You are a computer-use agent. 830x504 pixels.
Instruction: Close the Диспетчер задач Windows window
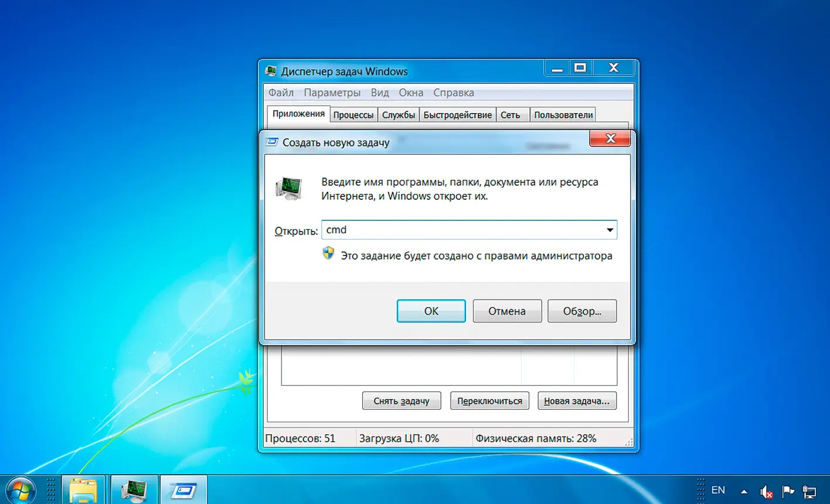coord(613,68)
